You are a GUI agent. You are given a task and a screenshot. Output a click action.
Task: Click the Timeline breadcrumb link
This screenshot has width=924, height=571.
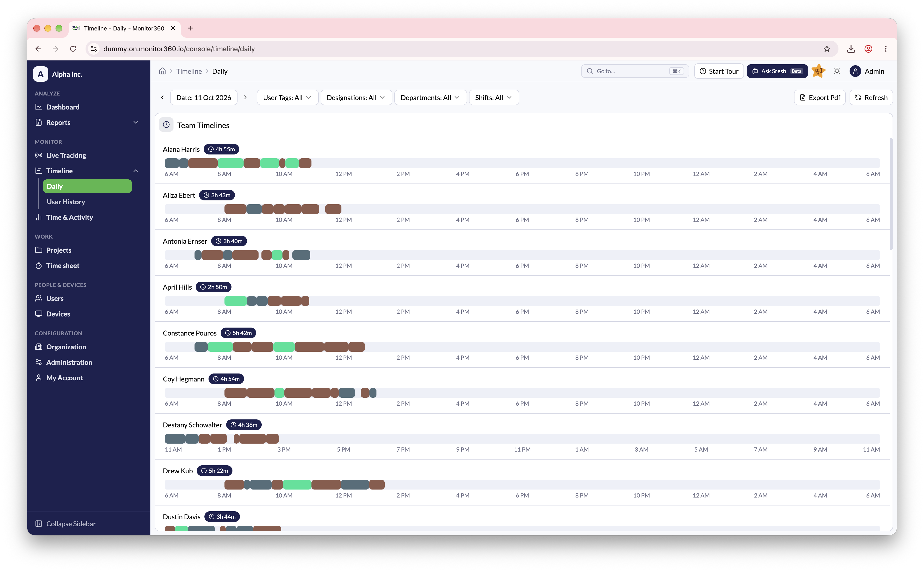[x=189, y=71]
